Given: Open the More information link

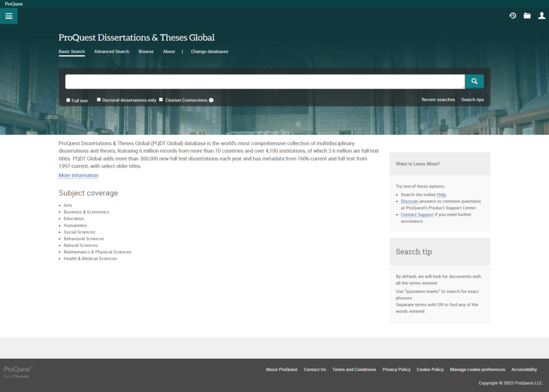Looking at the screenshot, I should point(78,175).
